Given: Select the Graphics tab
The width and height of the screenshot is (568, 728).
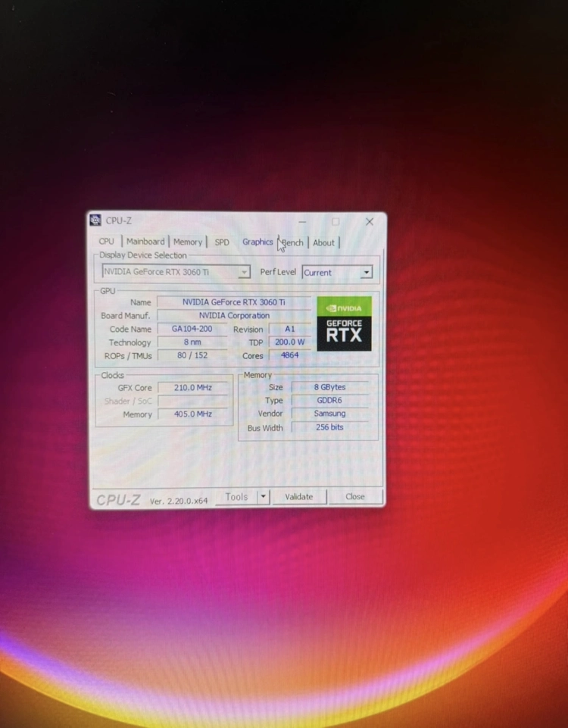Looking at the screenshot, I should click(x=257, y=242).
